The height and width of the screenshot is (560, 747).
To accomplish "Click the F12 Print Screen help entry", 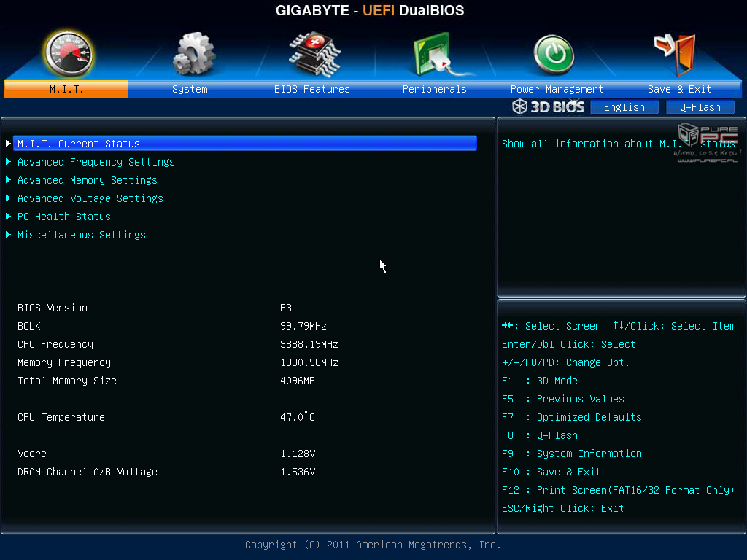I will (618, 490).
